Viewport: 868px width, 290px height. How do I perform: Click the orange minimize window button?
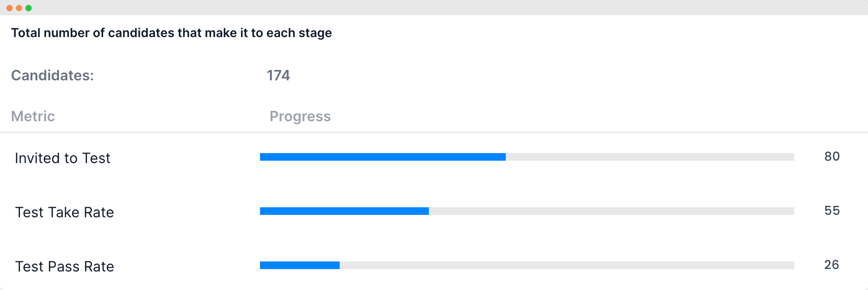[x=19, y=8]
